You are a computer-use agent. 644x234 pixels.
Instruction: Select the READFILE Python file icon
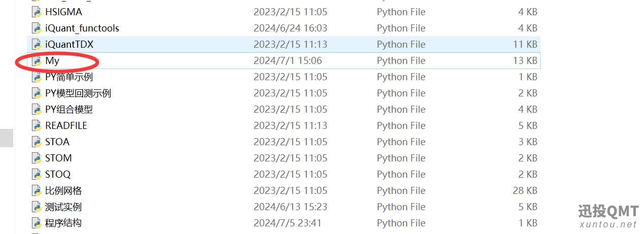(x=36, y=125)
